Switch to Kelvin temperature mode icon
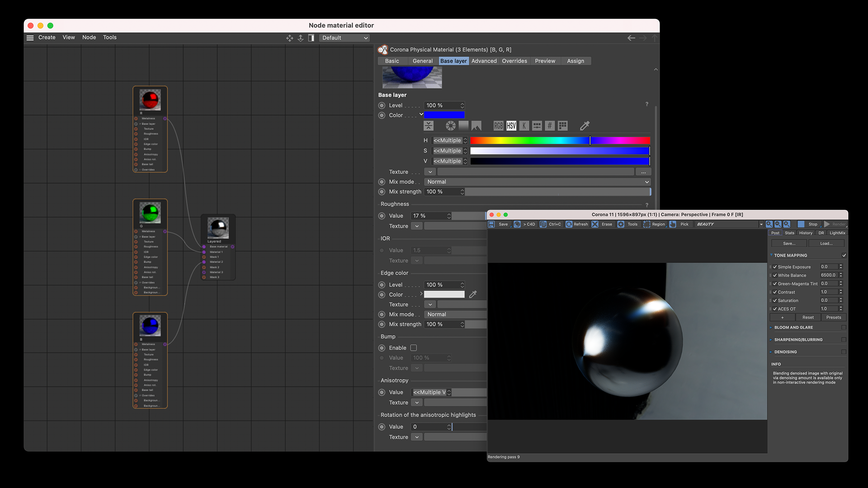The width and height of the screenshot is (868, 488). pos(524,126)
